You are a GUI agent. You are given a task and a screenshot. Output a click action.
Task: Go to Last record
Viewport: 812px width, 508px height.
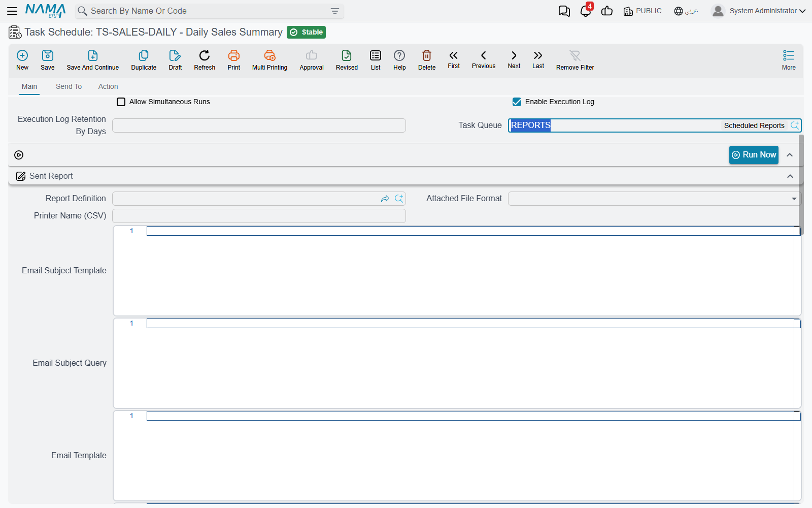coord(538,59)
